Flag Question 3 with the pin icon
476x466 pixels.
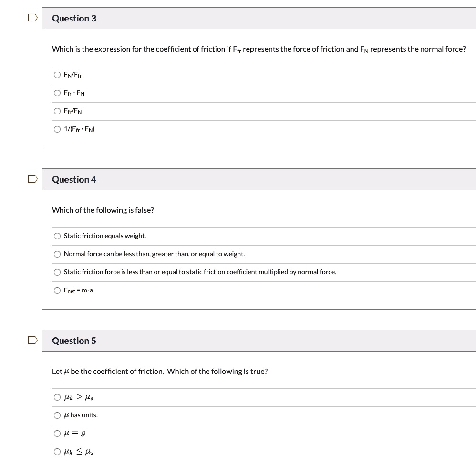click(x=32, y=17)
